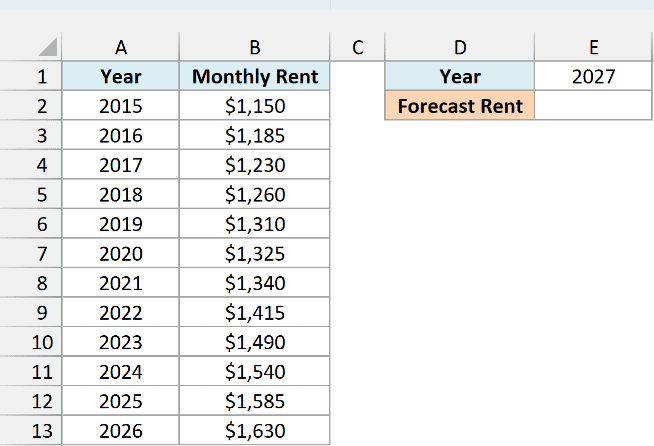
Task: Select the cell containing 2026
Action: [x=121, y=431]
